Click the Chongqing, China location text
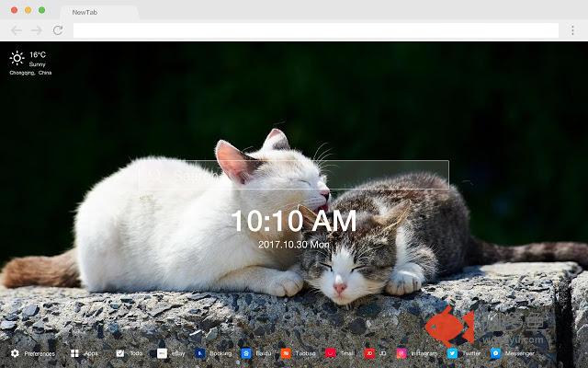 tap(30, 73)
